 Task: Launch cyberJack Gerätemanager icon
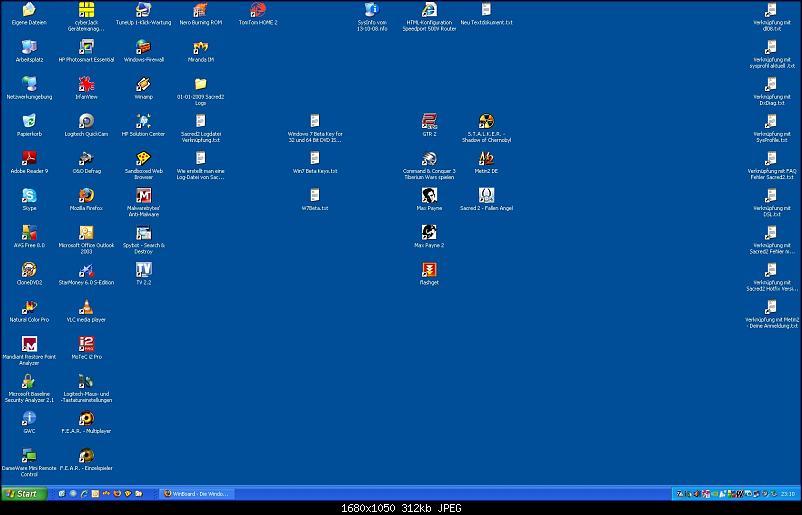point(86,10)
